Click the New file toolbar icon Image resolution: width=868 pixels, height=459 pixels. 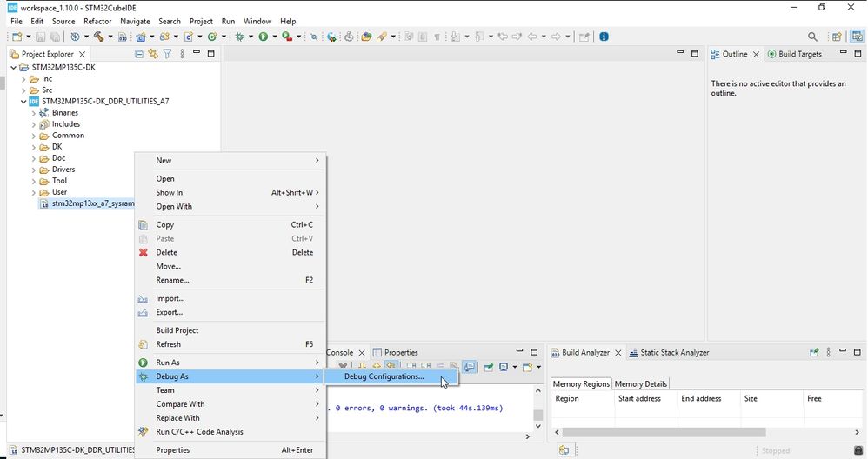tap(17, 37)
